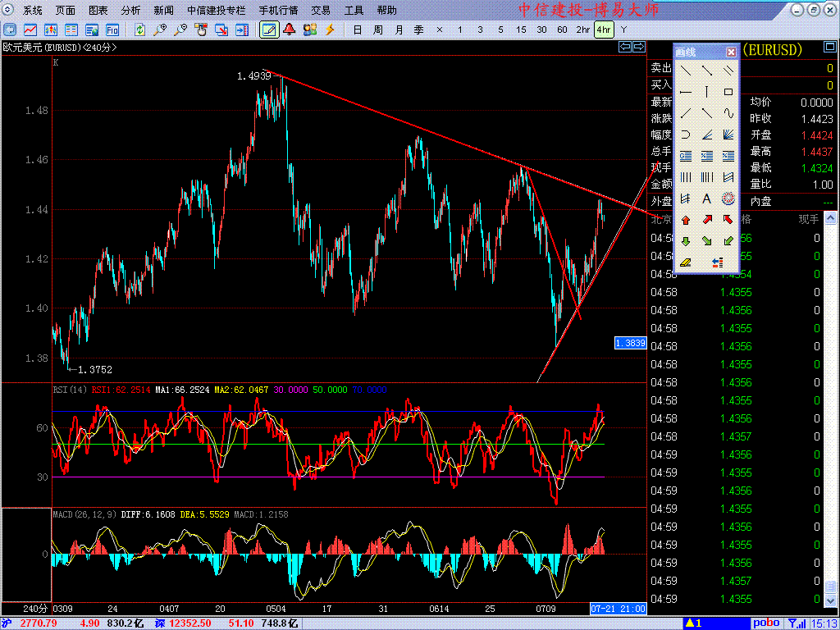Open the red line chart toolbar icon
840x630 pixels.
pos(30,30)
